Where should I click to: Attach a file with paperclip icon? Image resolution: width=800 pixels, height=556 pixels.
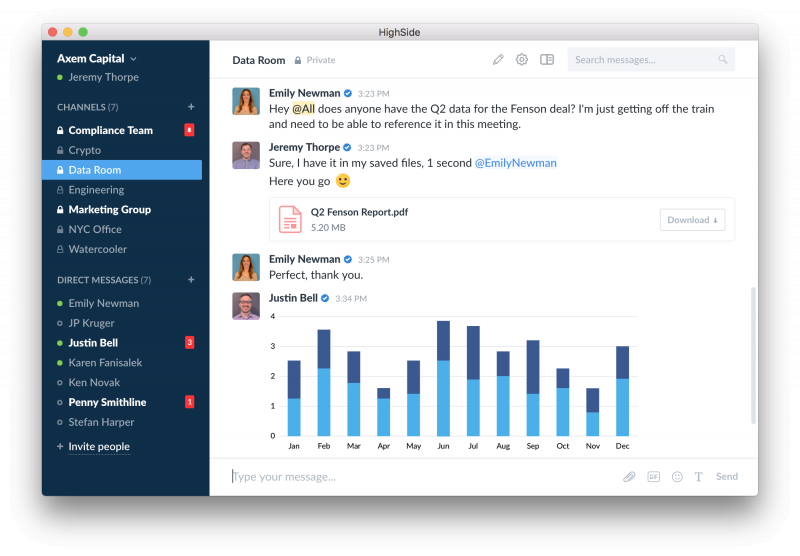tap(629, 476)
